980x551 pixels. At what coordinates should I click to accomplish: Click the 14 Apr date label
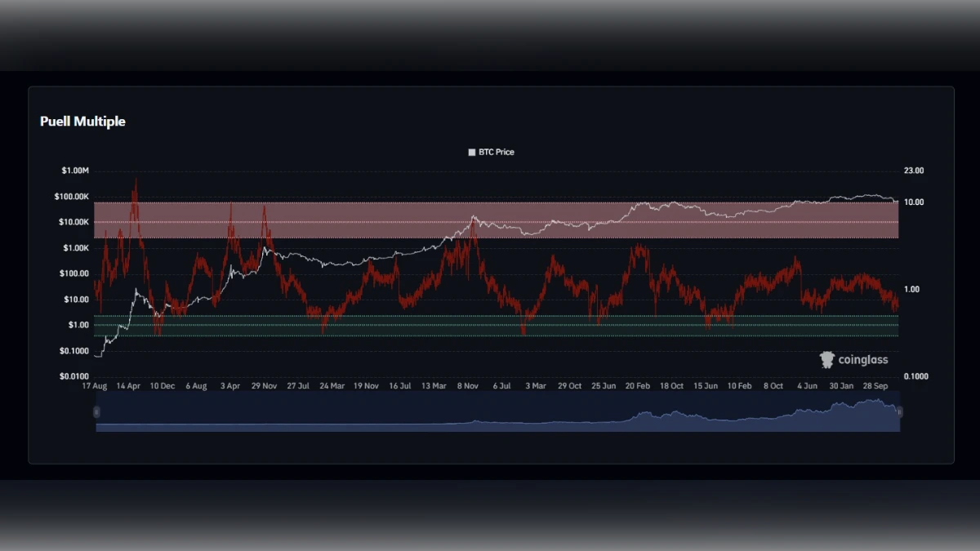click(128, 385)
